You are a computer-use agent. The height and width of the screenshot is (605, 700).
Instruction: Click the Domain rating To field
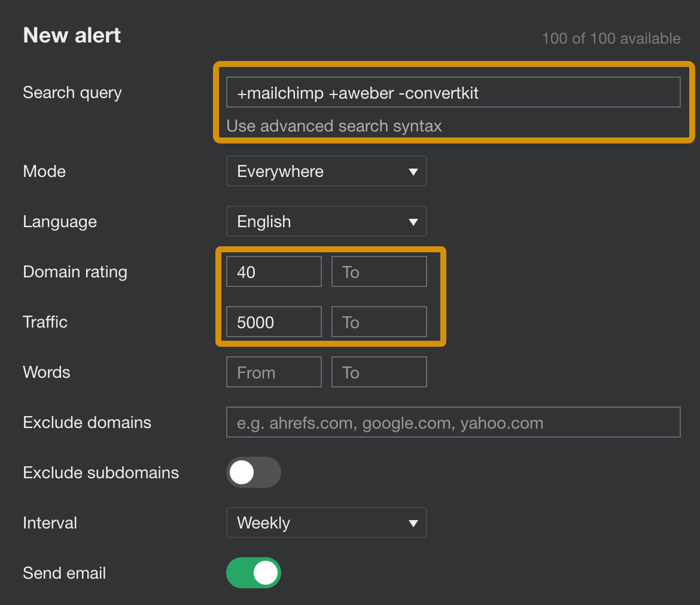pos(379,272)
